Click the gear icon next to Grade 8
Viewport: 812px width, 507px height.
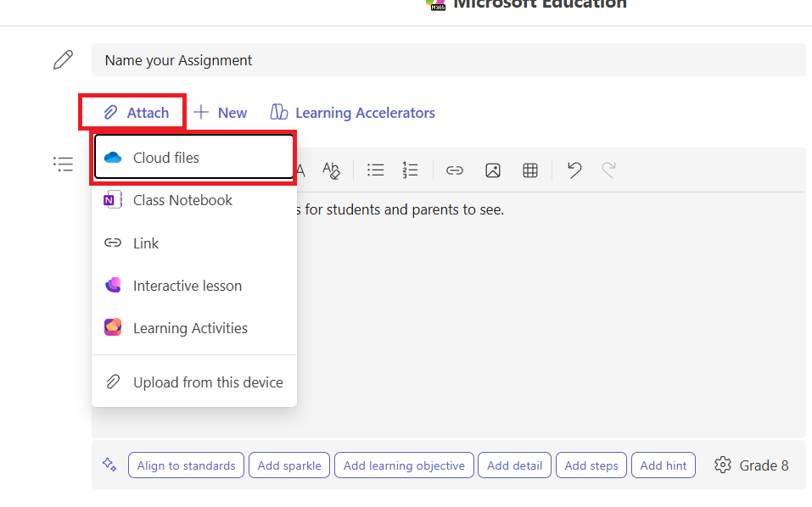point(723,465)
